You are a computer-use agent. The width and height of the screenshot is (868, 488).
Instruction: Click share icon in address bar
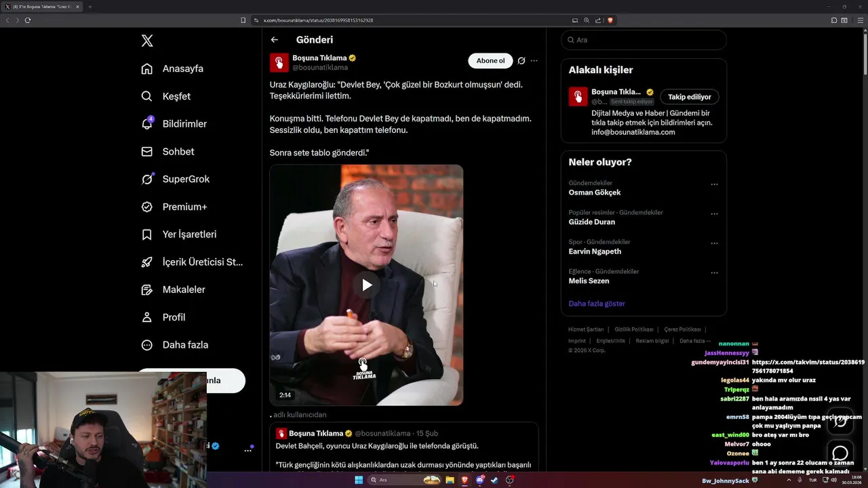coord(598,20)
